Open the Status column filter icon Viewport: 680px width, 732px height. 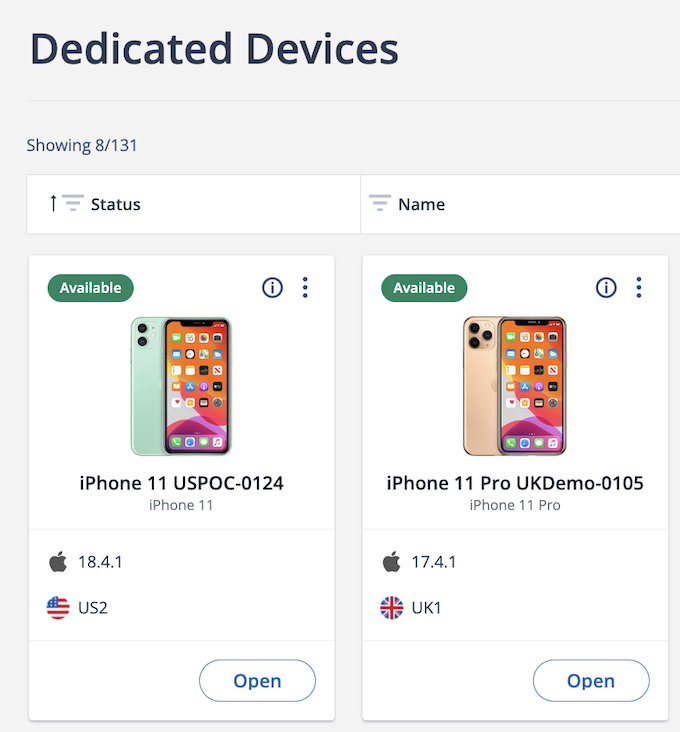(x=72, y=204)
